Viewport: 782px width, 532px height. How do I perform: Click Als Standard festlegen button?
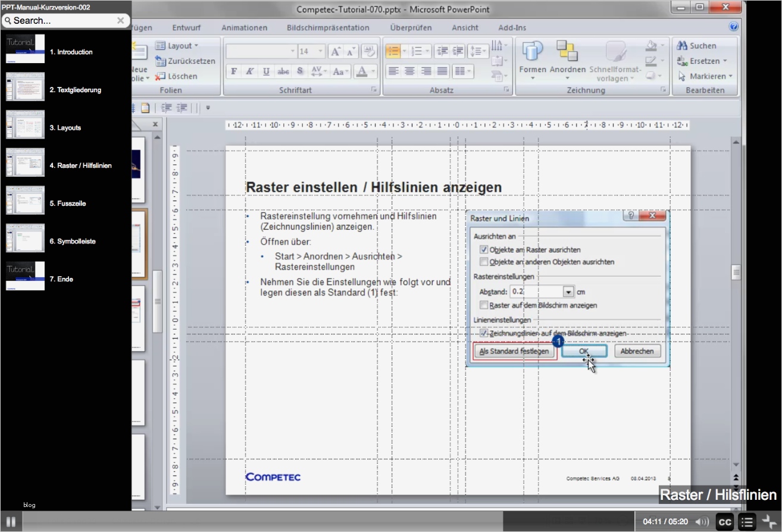(x=514, y=351)
